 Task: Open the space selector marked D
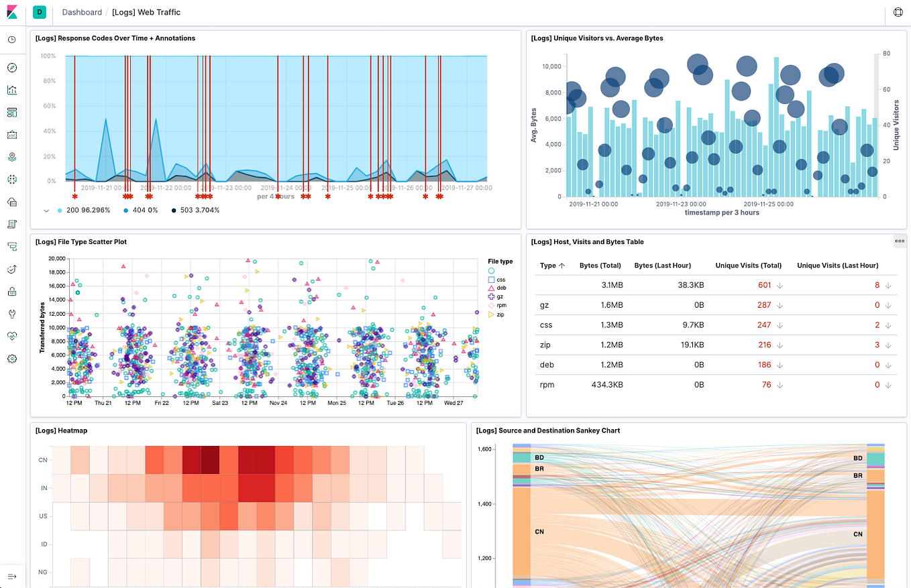[x=38, y=11]
